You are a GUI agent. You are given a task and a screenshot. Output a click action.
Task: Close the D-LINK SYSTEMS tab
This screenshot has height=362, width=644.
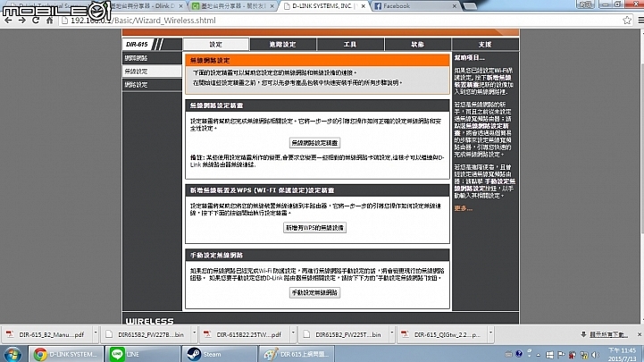coord(363,5)
